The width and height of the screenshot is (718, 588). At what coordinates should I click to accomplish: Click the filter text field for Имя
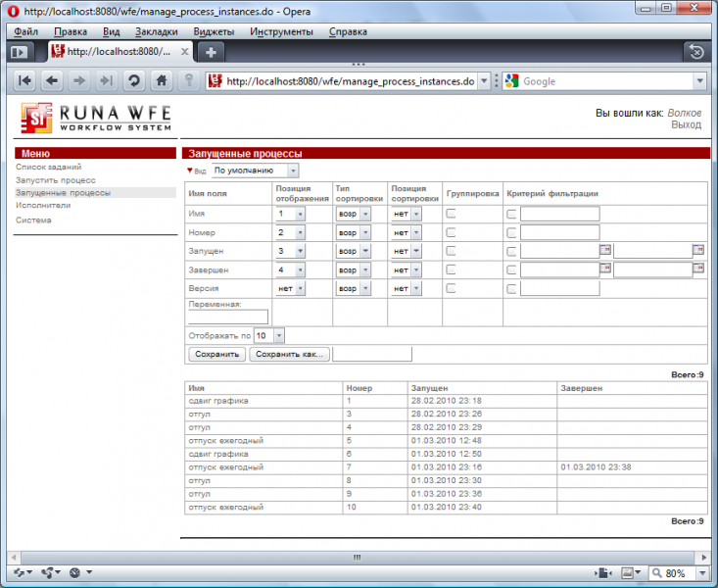click(560, 214)
